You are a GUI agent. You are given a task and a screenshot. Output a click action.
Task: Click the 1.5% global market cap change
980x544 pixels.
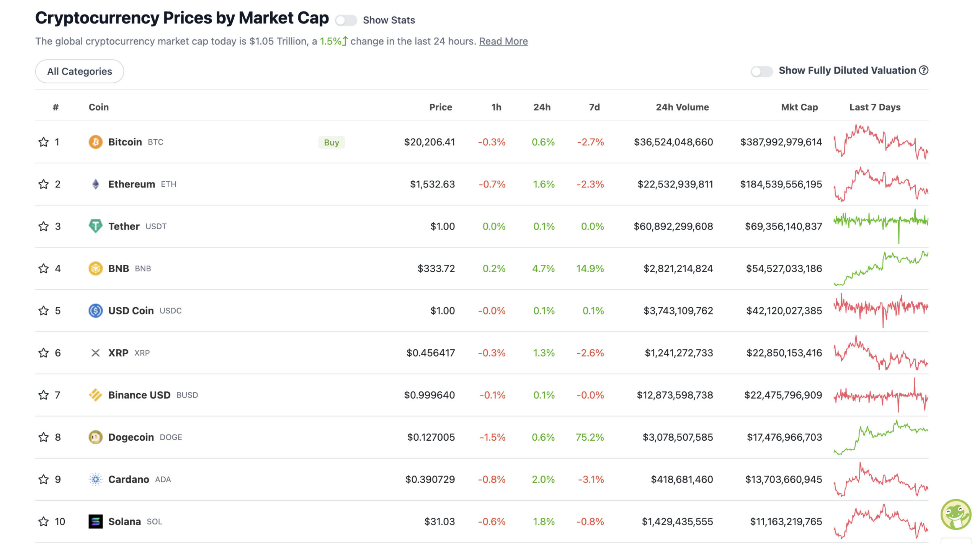(x=333, y=41)
